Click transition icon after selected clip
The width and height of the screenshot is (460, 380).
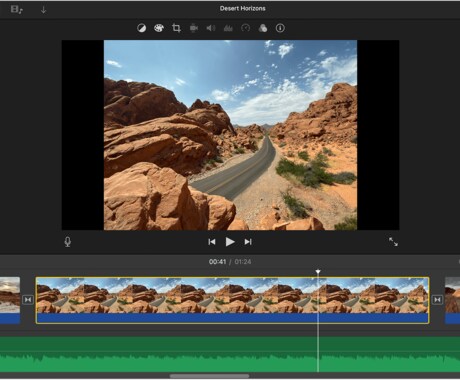[437, 300]
